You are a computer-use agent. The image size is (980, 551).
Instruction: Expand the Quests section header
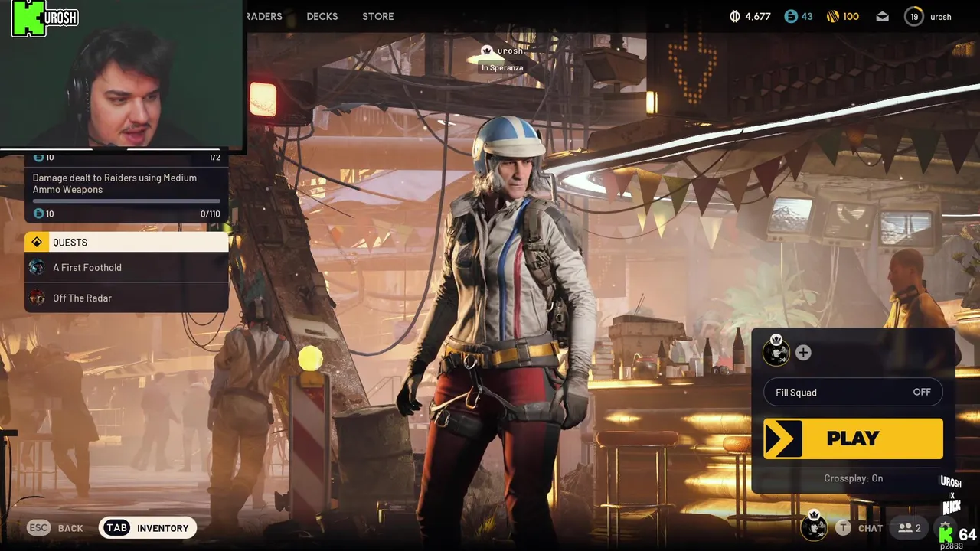pyautogui.click(x=126, y=242)
